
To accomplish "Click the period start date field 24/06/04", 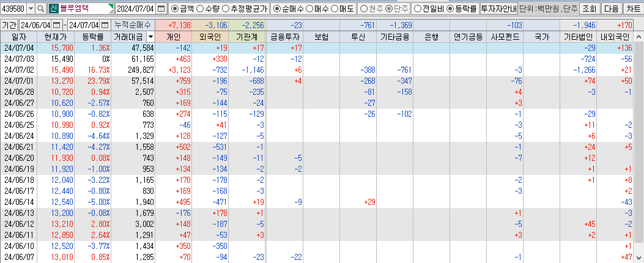I will [x=35, y=24].
